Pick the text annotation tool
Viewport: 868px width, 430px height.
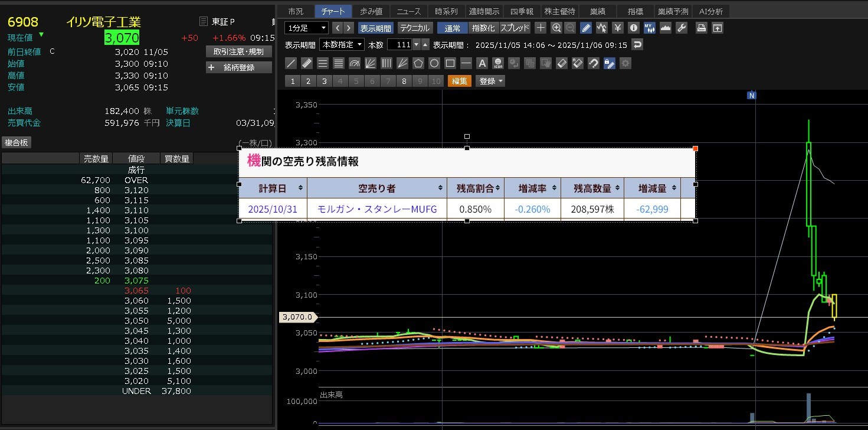pos(482,63)
